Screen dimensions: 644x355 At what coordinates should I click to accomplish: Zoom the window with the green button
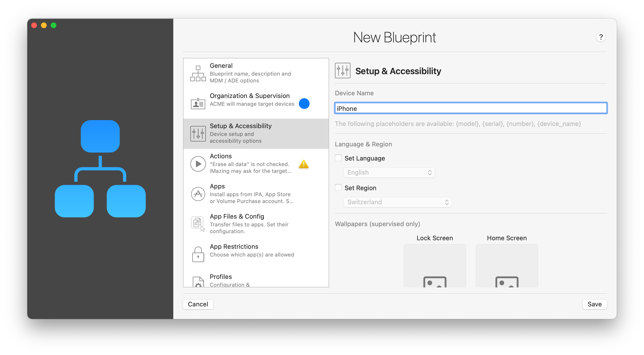pyautogui.click(x=54, y=25)
